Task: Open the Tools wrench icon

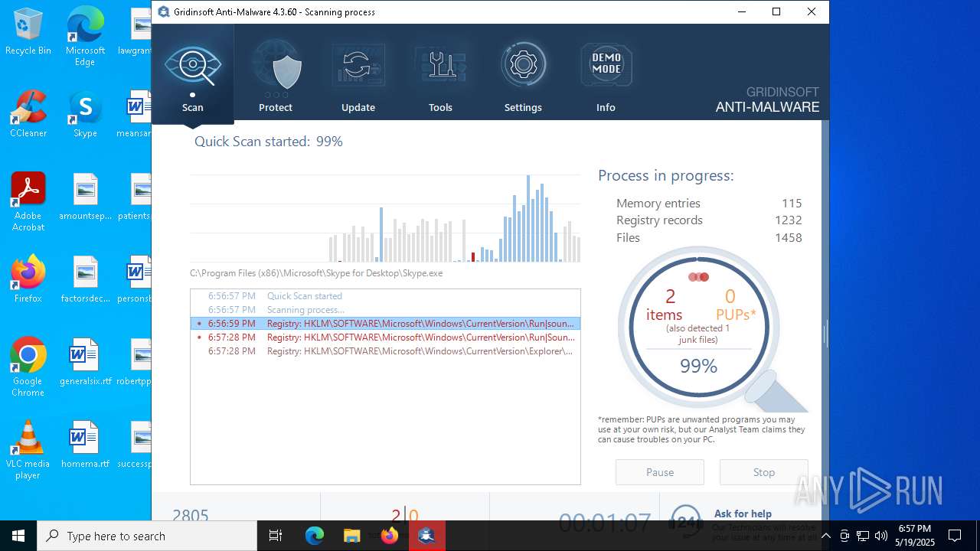Action: 441,67
